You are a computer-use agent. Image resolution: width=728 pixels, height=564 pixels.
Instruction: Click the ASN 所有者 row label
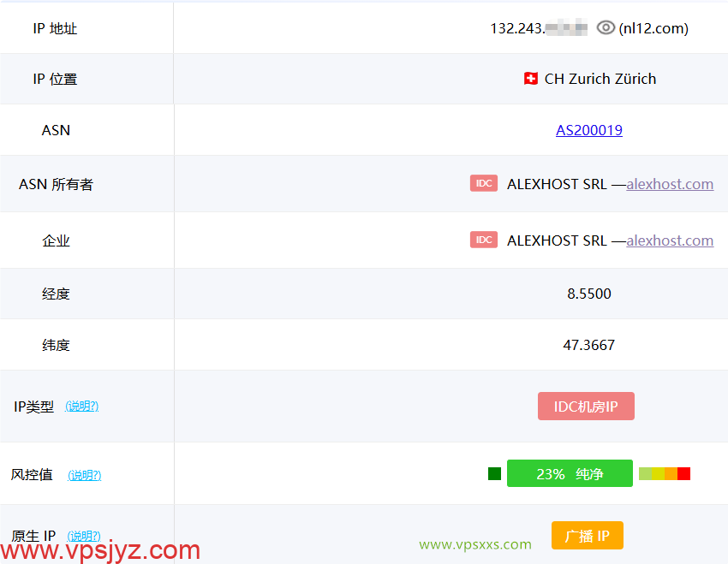(56, 184)
